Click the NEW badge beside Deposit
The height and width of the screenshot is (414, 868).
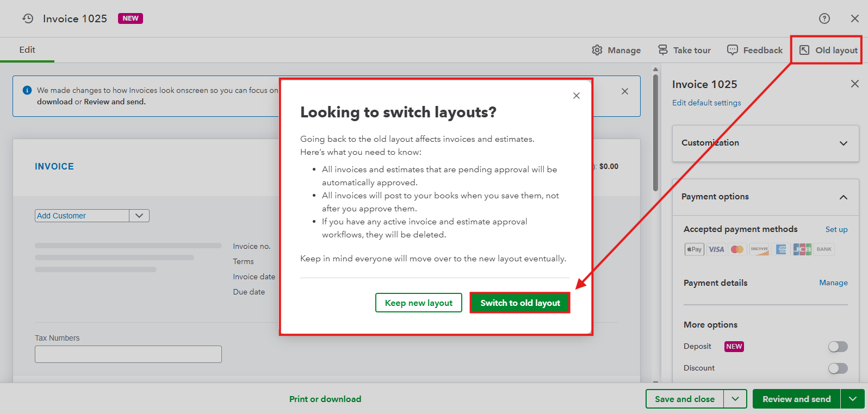734,347
